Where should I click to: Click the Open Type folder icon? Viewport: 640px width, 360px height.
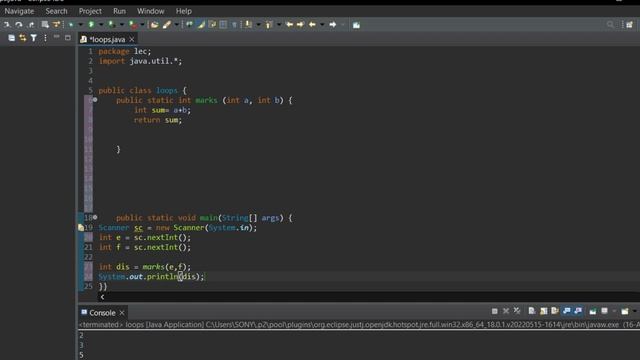[x=154, y=25]
